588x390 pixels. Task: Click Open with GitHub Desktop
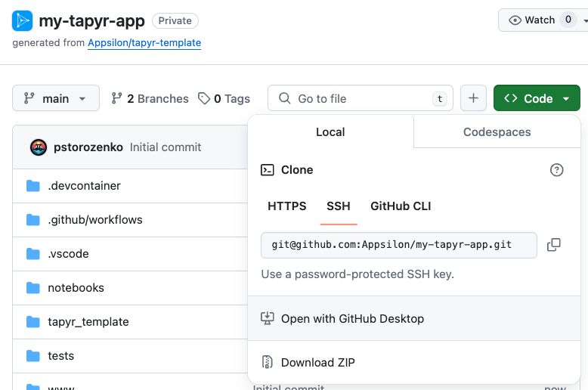(x=414, y=318)
